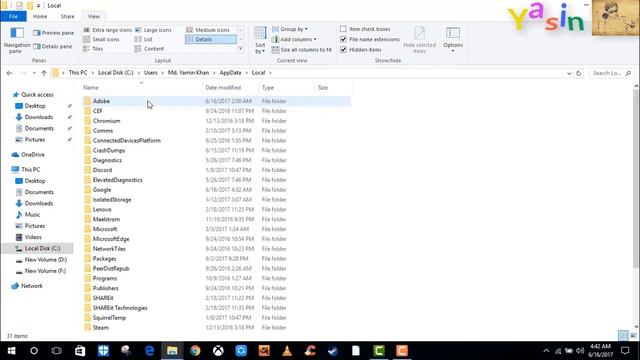Expand the layout gallery more arrow
This screenshot has width=640, height=360.
pyautogui.click(x=240, y=49)
